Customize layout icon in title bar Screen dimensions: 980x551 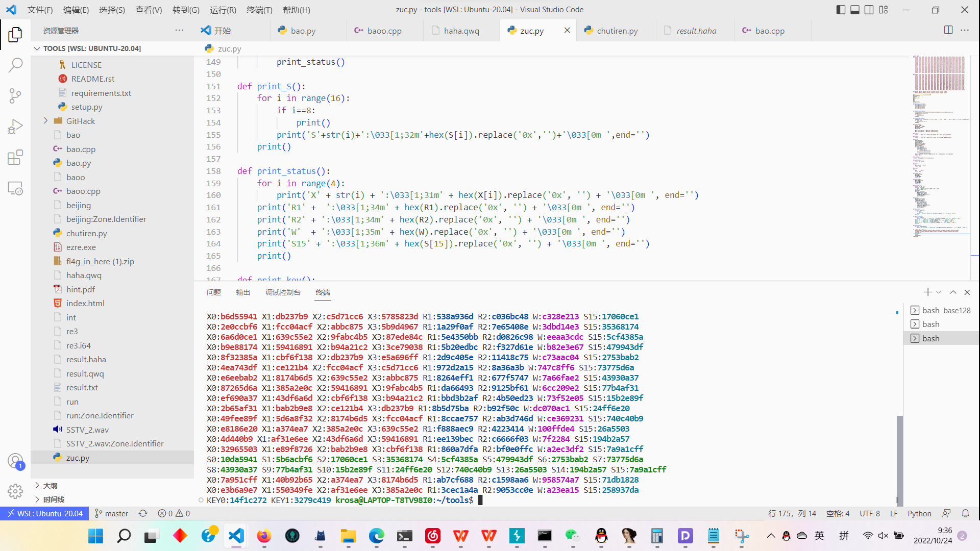pyautogui.click(x=884, y=10)
